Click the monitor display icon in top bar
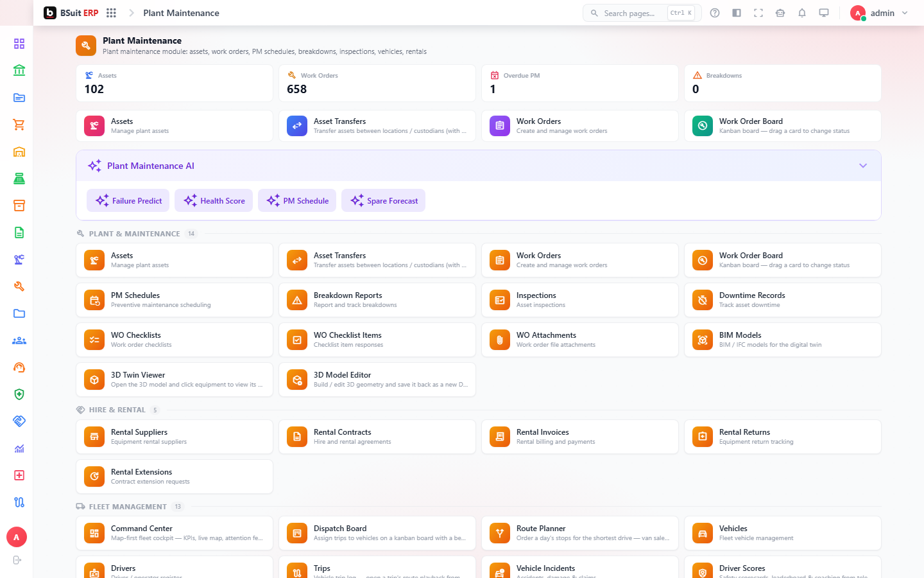Screen dimensions: 924x578 pyautogui.click(x=824, y=13)
